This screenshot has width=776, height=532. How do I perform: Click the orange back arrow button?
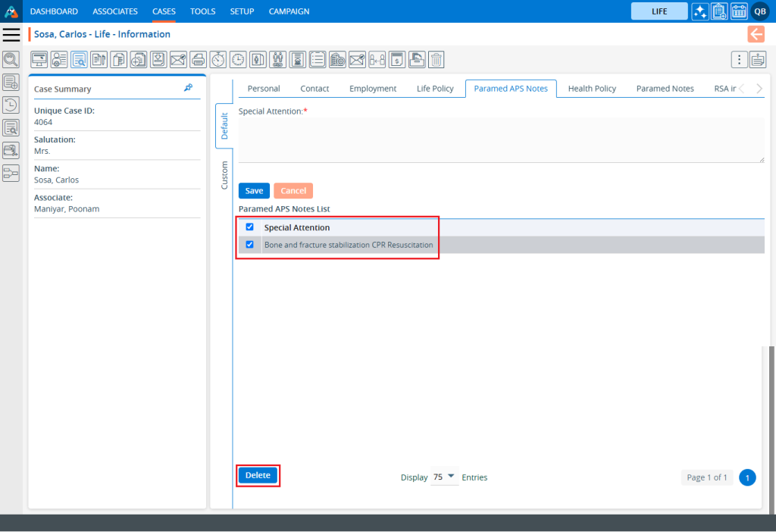(x=756, y=34)
